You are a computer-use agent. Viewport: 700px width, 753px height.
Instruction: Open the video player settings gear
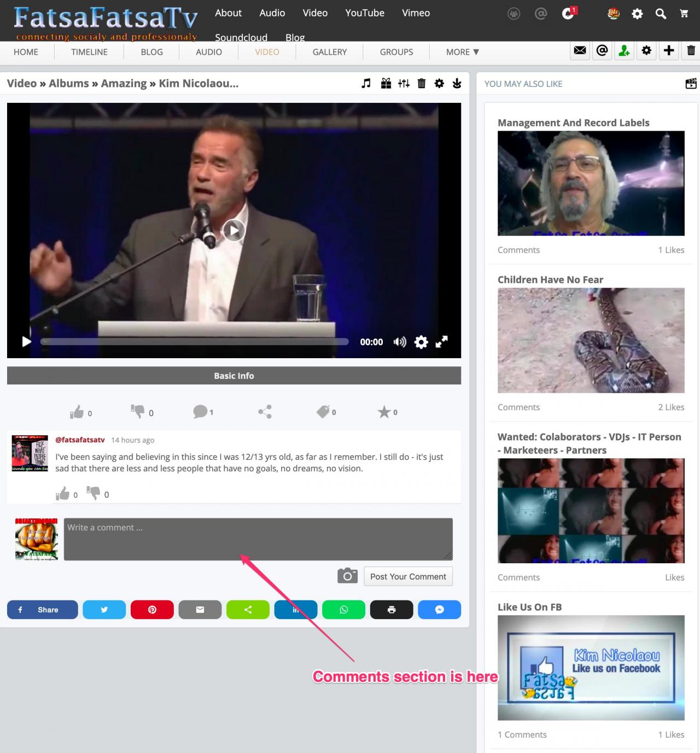tap(421, 342)
